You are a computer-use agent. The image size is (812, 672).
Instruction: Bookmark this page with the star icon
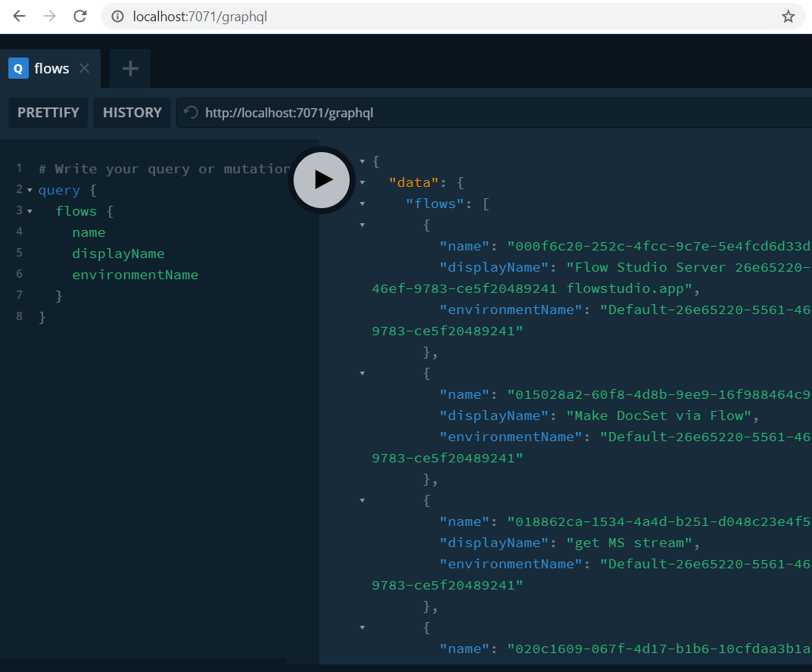pos(788,16)
